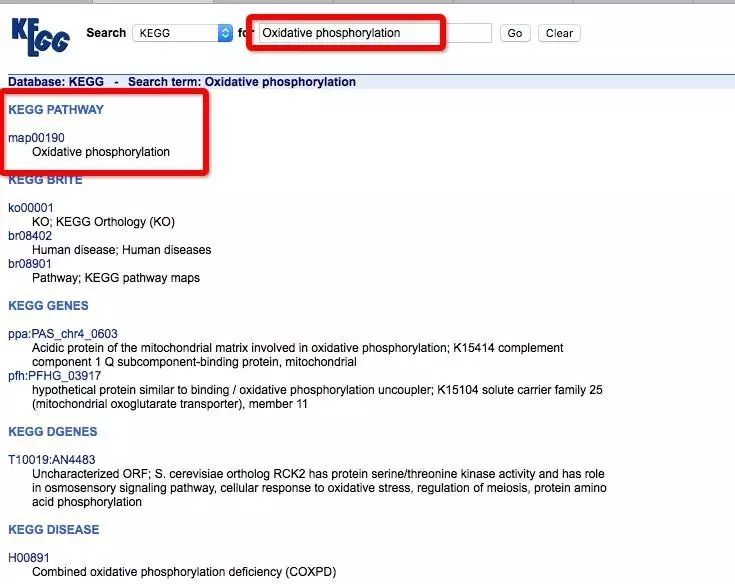The image size is (735, 584).
Task: Click the KEGG logo
Action: tap(40, 37)
